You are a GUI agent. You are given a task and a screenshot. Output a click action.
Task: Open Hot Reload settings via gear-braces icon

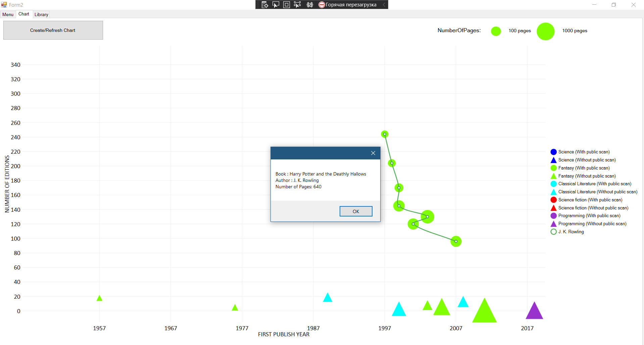click(x=310, y=5)
